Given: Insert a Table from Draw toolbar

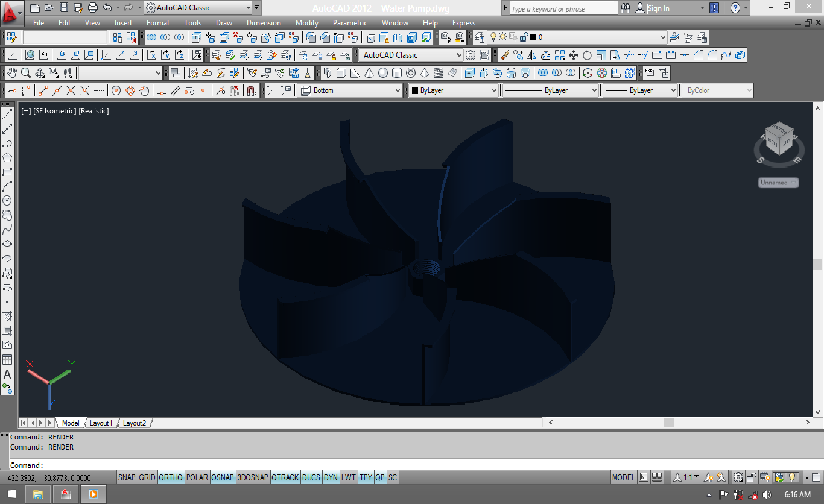Looking at the screenshot, I should click(x=7, y=360).
